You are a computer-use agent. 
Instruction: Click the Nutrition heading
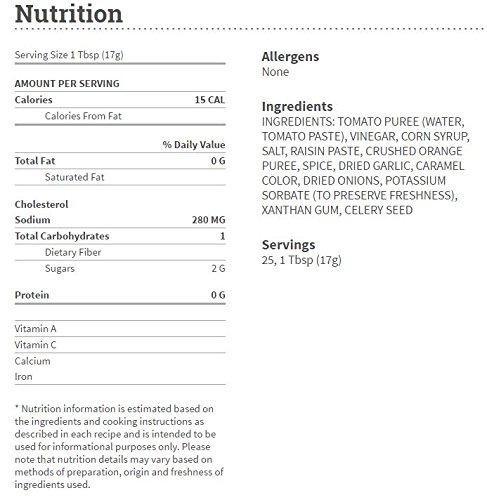[x=69, y=14]
